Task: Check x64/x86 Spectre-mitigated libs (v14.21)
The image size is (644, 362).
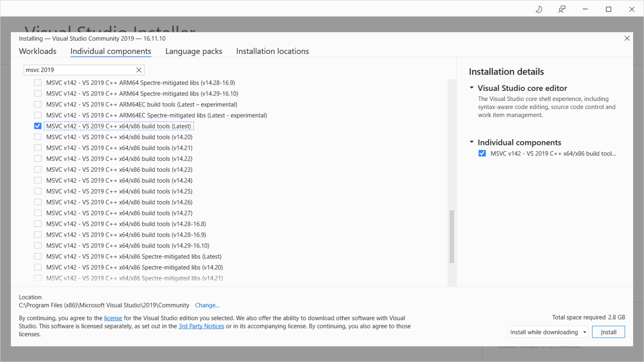Action: (38, 278)
